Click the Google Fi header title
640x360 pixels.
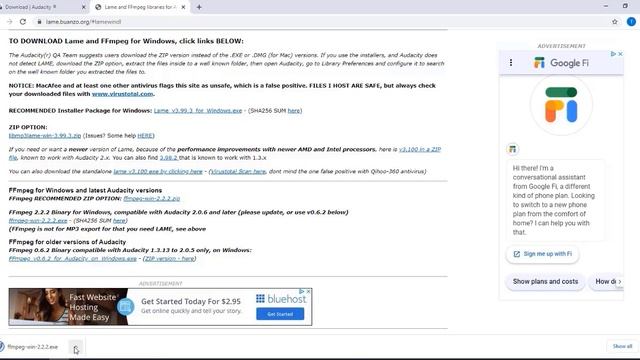click(x=569, y=63)
